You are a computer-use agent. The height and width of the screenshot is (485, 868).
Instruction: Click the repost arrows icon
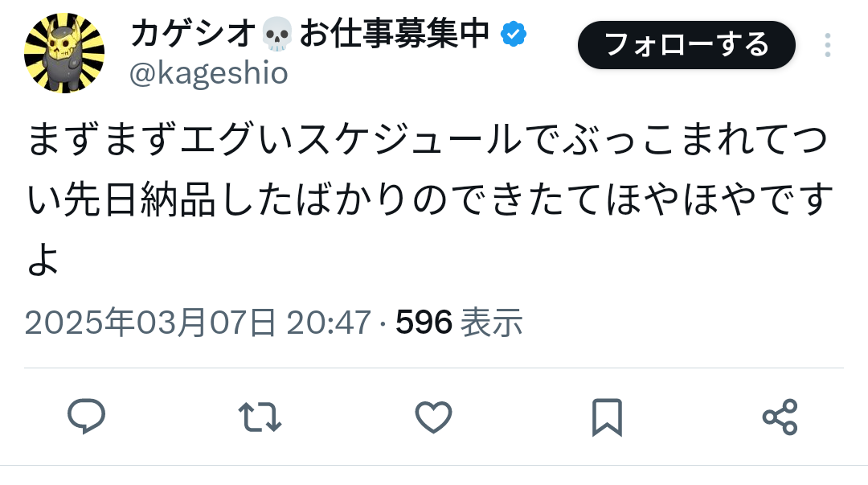[260, 417]
